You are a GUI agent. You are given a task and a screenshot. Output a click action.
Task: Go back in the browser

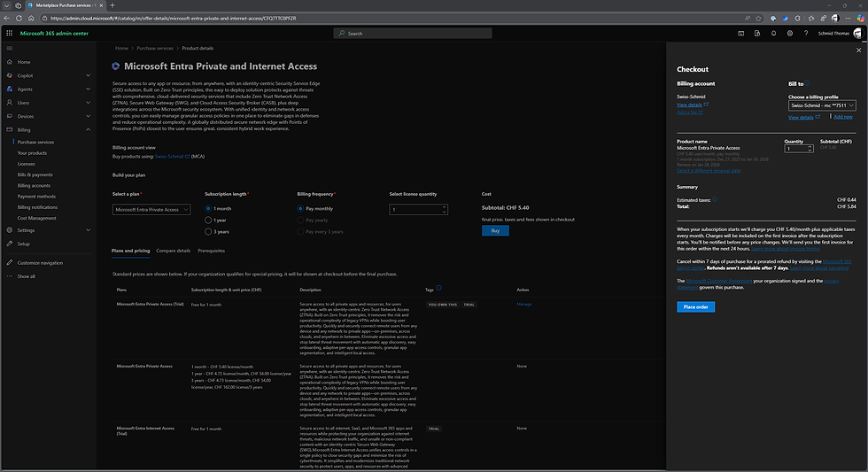coord(7,19)
